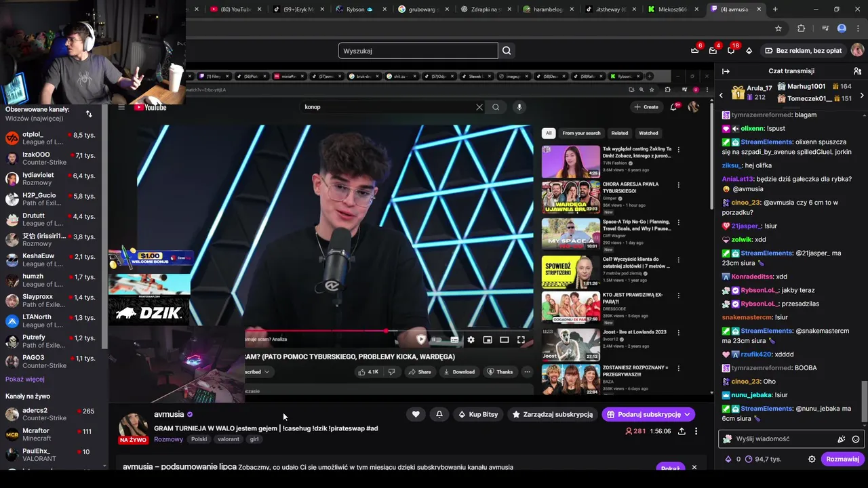Viewport: 868px width, 488px height.
Task: Show the previous gift leaderboard entry
Action: (722, 96)
